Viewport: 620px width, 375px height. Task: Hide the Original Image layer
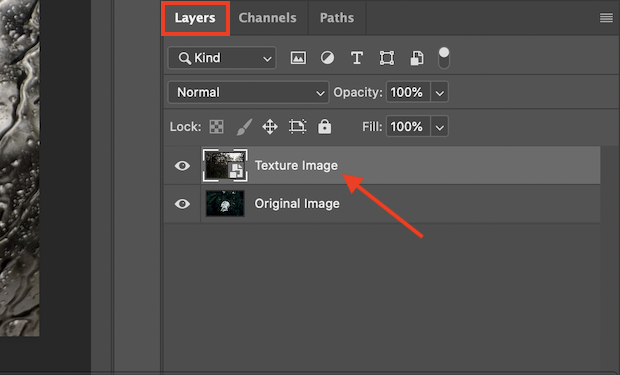(182, 204)
